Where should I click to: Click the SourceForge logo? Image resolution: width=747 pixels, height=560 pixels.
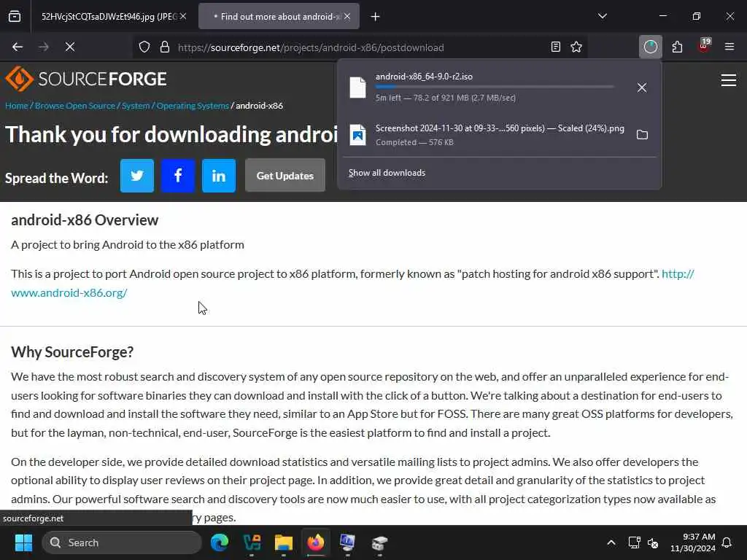(x=86, y=79)
